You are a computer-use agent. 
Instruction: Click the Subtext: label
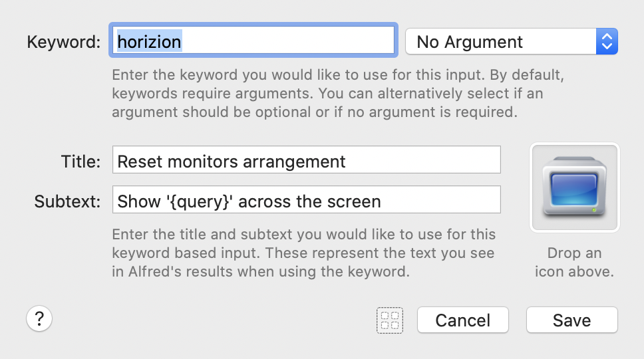click(x=67, y=201)
